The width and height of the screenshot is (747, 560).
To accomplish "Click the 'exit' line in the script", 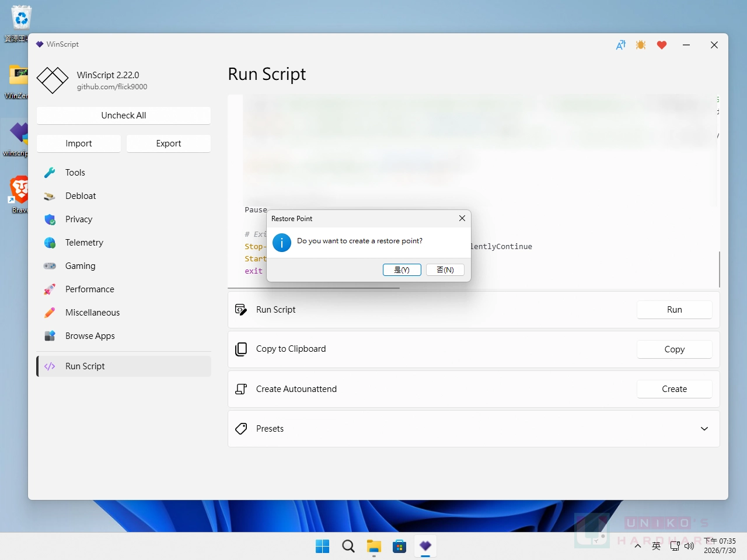I will click(x=254, y=271).
